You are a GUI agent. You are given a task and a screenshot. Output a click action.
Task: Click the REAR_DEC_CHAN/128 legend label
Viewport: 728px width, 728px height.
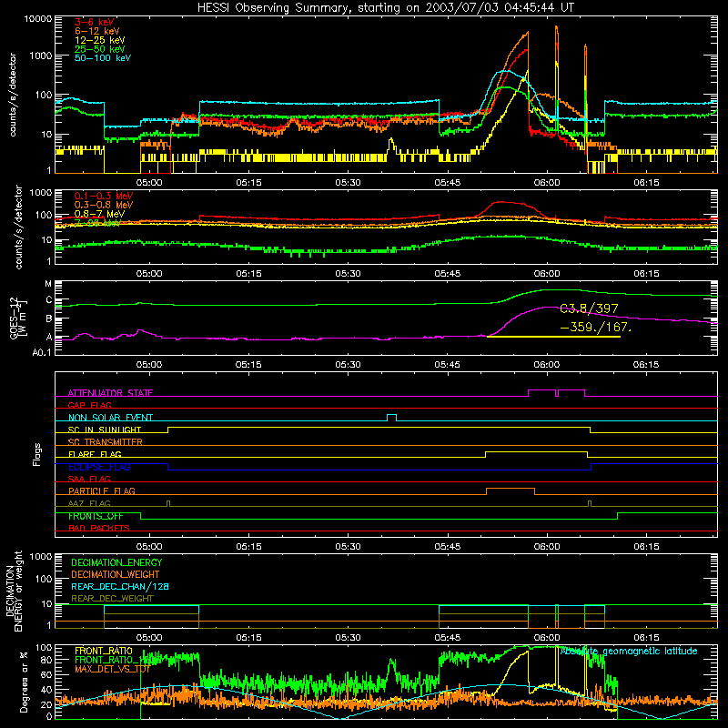tap(120, 586)
